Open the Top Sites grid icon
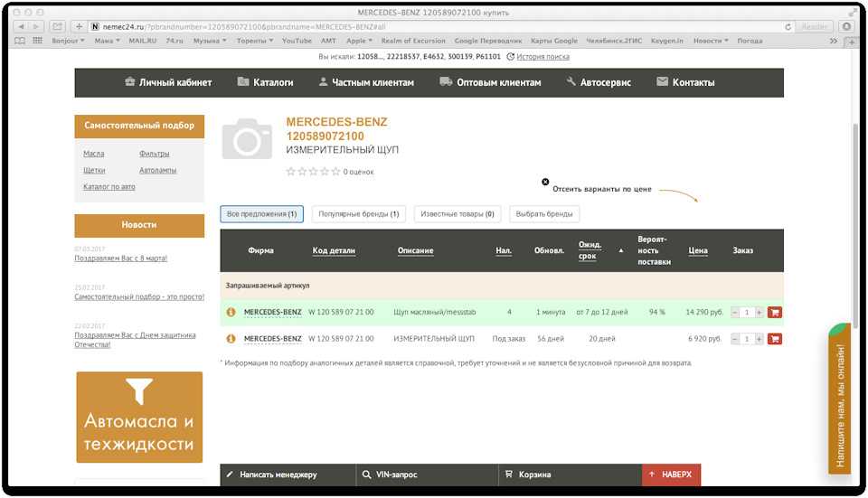Viewport: 868px width, 498px height. pyautogui.click(x=37, y=41)
